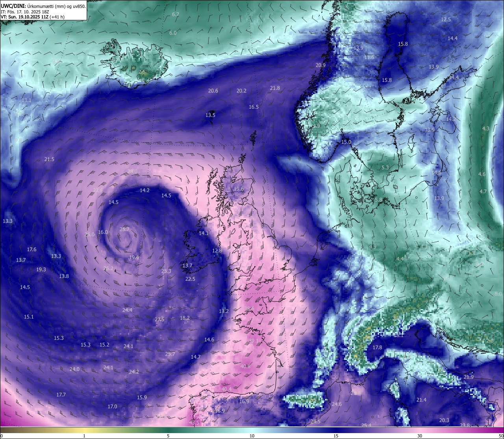Click the map value 21.4 over southern Italy
This screenshot has height=439, width=504.
pyautogui.click(x=421, y=400)
